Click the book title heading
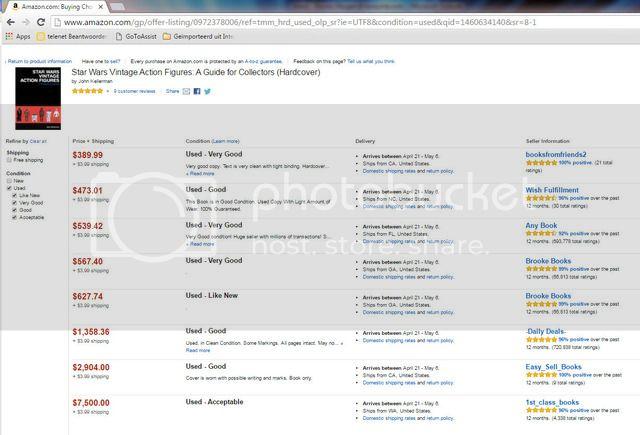640x435 pixels. (196, 72)
